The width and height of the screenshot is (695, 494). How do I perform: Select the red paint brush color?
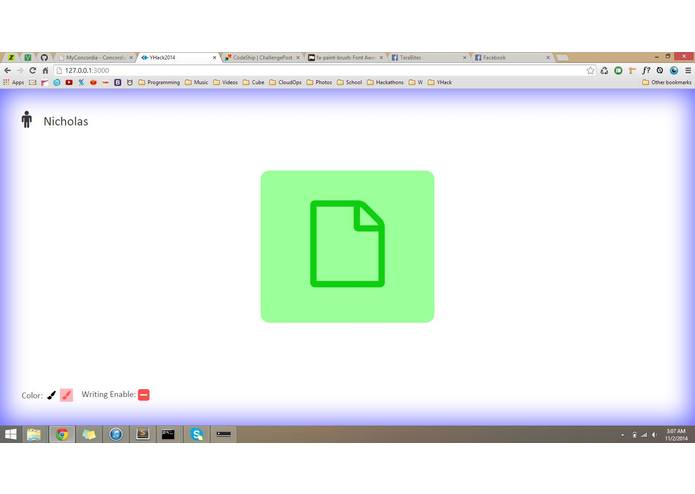66,395
